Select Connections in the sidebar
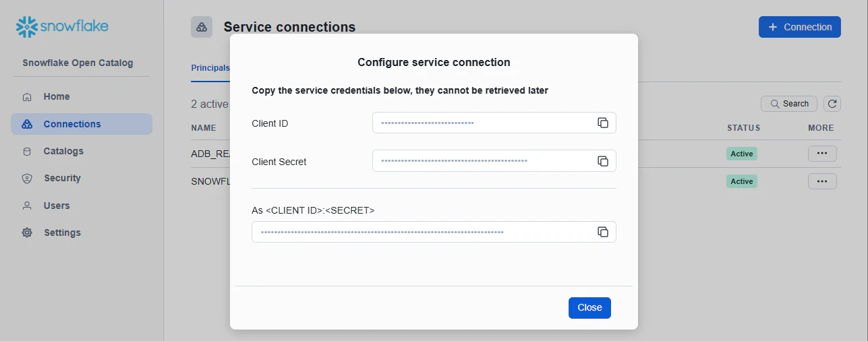This screenshot has height=341, width=868. click(72, 124)
